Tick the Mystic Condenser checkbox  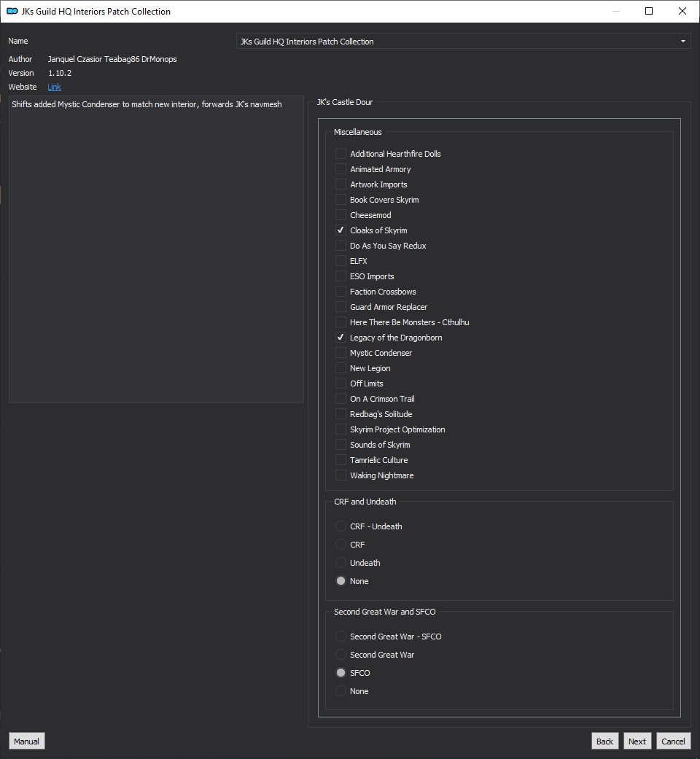point(341,352)
